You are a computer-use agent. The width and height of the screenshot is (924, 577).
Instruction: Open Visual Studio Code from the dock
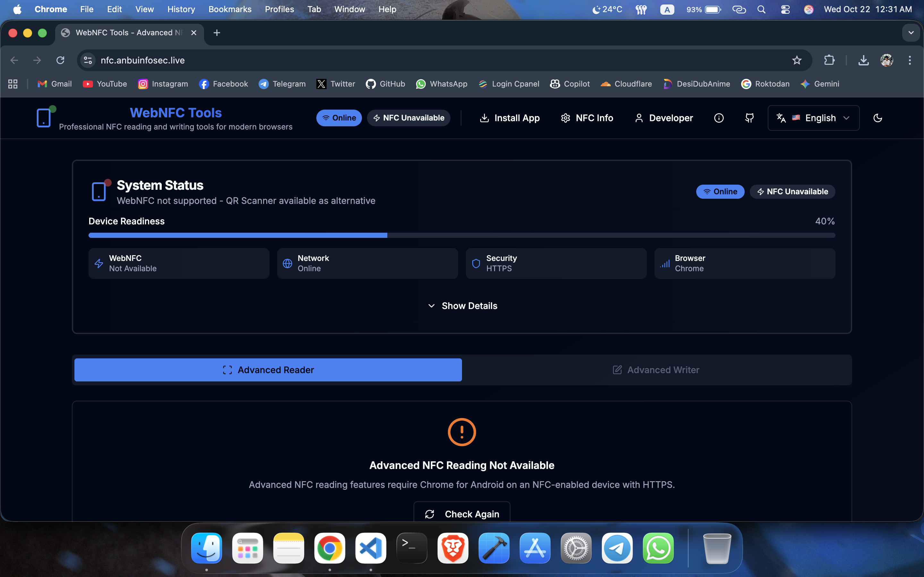coord(370,548)
